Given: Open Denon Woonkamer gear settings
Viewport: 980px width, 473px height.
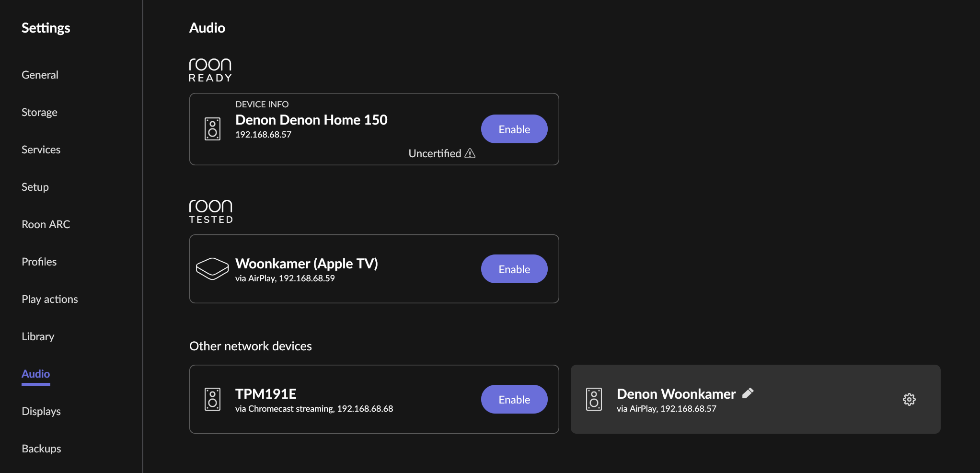Looking at the screenshot, I should click(909, 399).
